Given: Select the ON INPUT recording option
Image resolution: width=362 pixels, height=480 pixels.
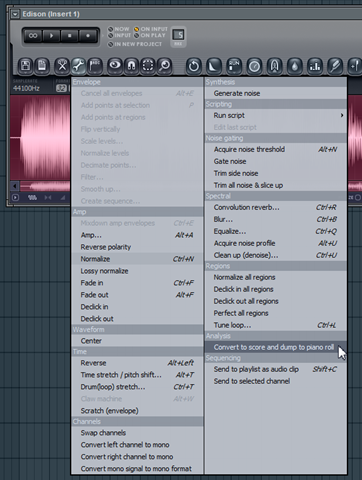Looking at the screenshot, I should coord(151,29).
